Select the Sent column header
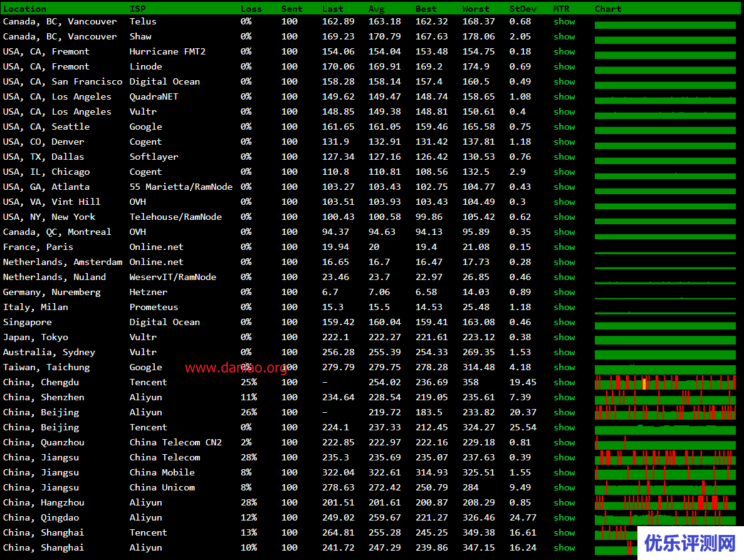This screenshot has height=560, width=744. coord(292,9)
